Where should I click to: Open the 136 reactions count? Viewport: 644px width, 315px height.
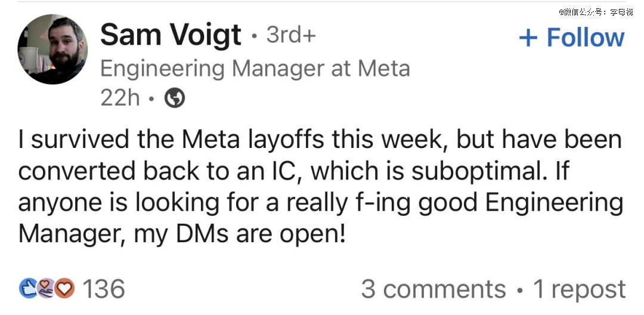[104, 288]
